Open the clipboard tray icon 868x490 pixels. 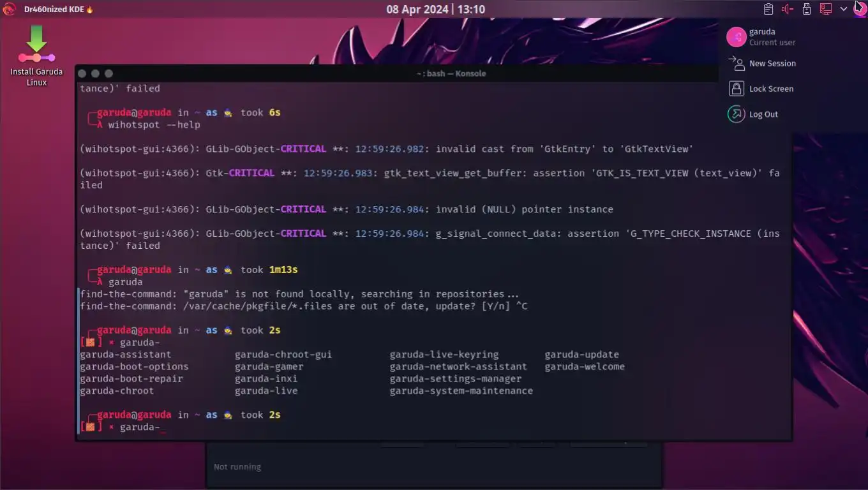point(768,9)
